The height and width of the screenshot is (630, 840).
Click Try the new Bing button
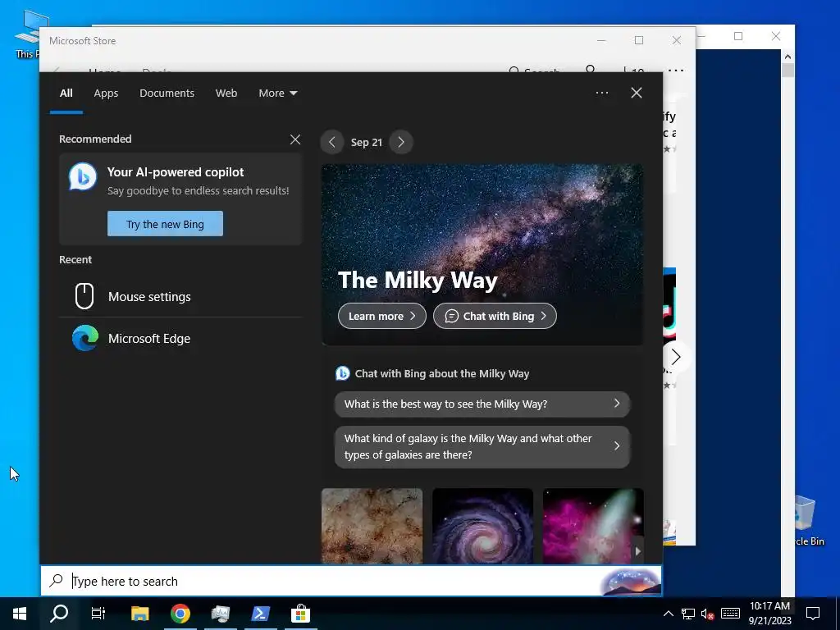(165, 223)
